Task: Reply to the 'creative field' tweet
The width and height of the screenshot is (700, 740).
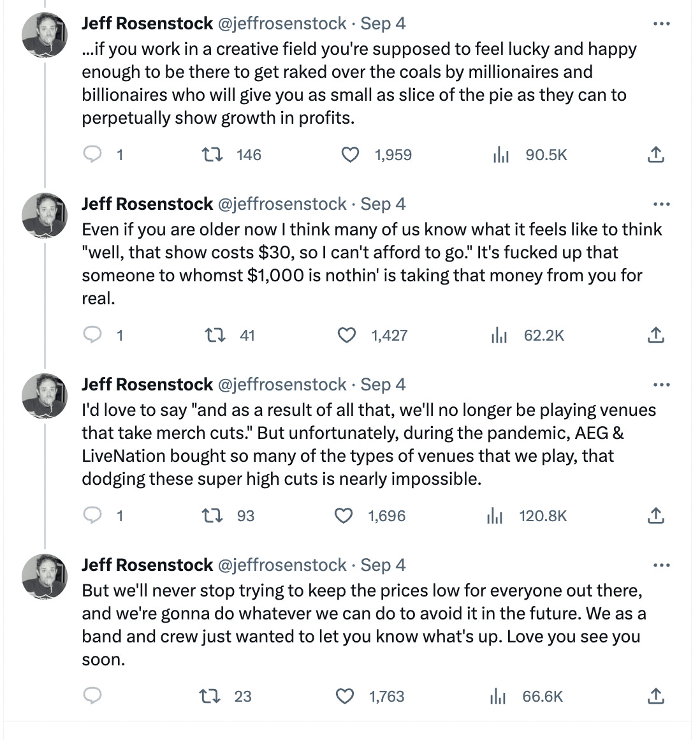Action: click(x=93, y=154)
